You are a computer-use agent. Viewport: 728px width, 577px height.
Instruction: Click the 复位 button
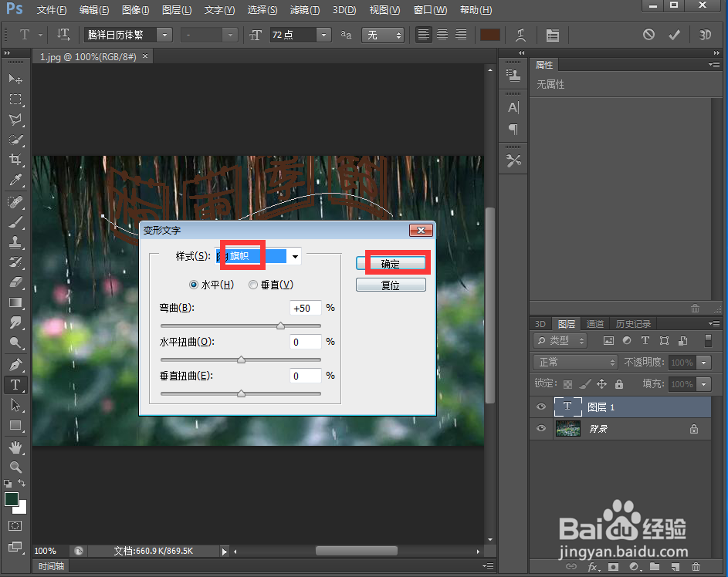391,285
